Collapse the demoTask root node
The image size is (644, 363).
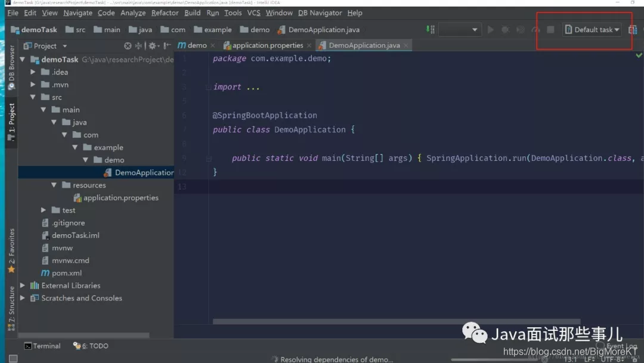23,60
